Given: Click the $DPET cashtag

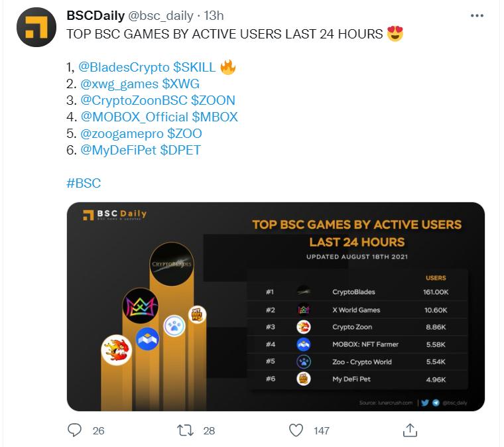Looking at the screenshot, I should tap(180, 151).
